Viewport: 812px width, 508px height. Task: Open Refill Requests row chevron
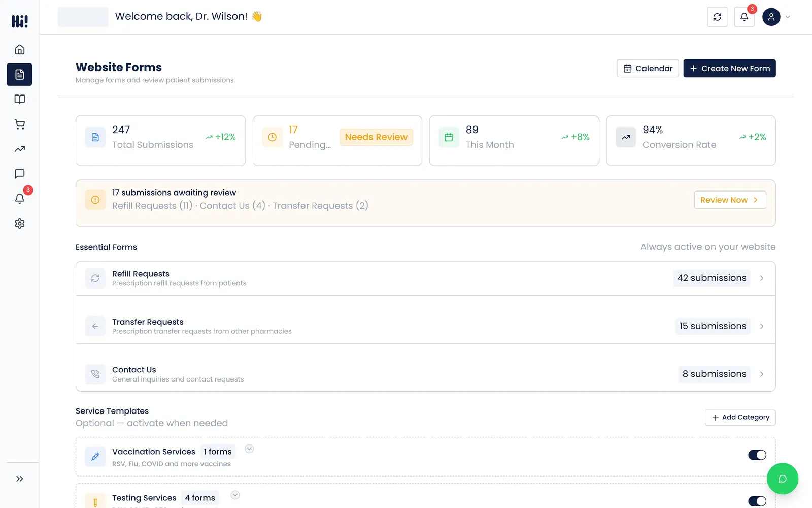pos(762,278)
